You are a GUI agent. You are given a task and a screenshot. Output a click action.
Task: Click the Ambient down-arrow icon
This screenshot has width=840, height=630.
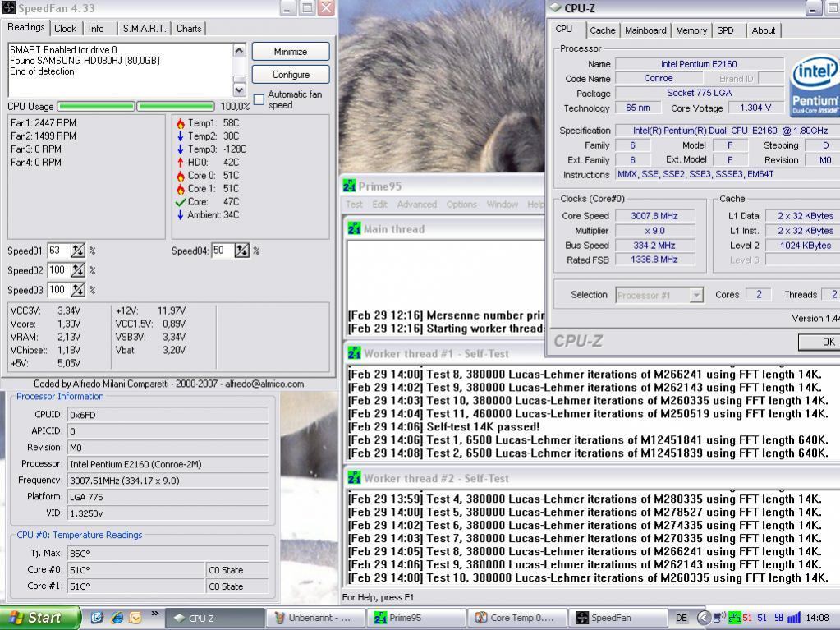pyautogui.click(x=181, y=215)
